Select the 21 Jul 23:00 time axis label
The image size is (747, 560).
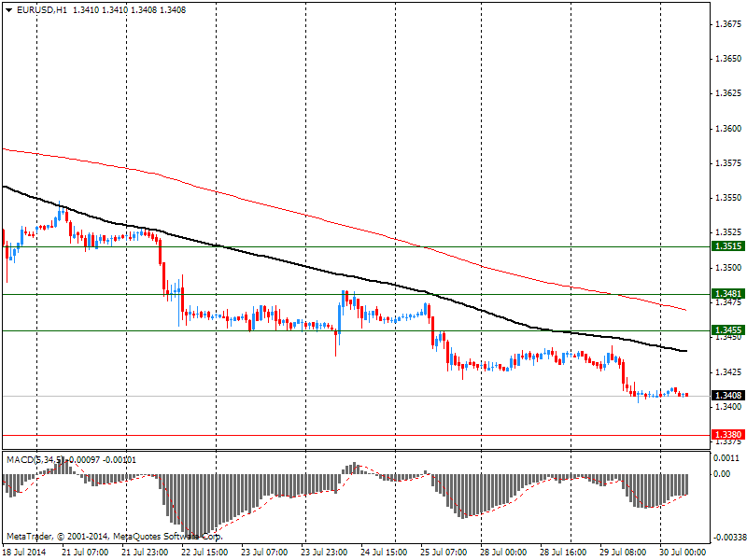pos(145,552)
